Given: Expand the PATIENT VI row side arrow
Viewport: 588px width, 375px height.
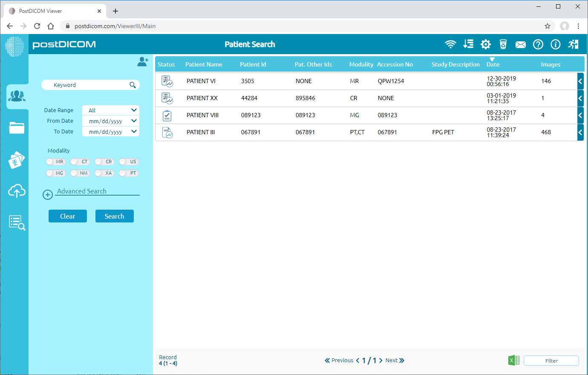Looking at the screenshot, I should tap(580, 81).
